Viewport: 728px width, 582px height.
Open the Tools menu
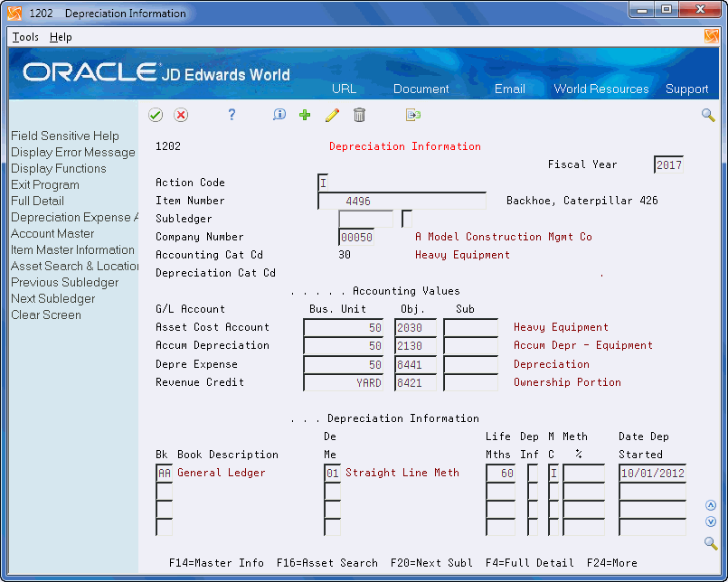[x=25, y=37]
